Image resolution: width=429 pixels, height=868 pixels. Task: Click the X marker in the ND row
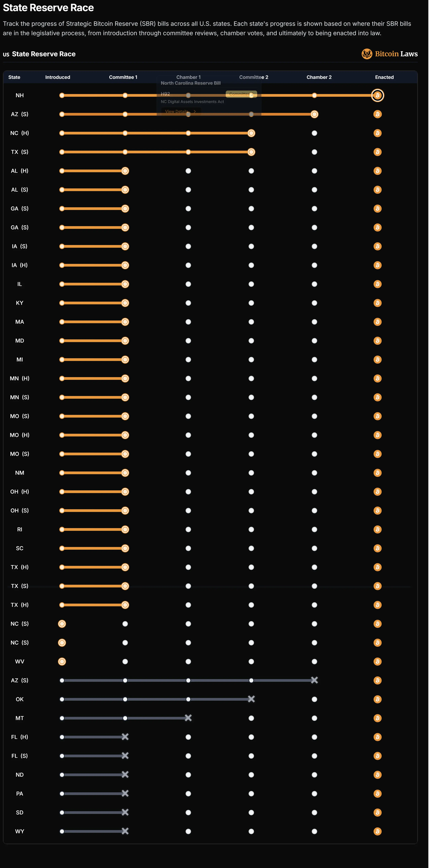coord(125,775)
